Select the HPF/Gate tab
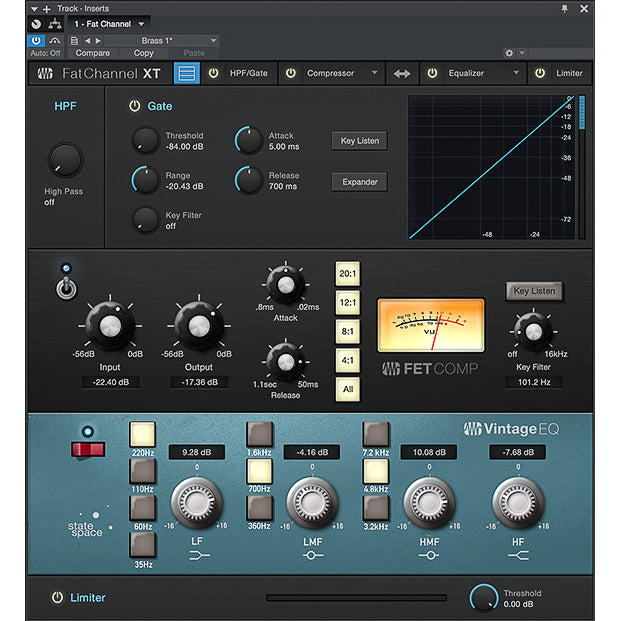The height and width of the screenshot is (621, 621). (248, 73)
